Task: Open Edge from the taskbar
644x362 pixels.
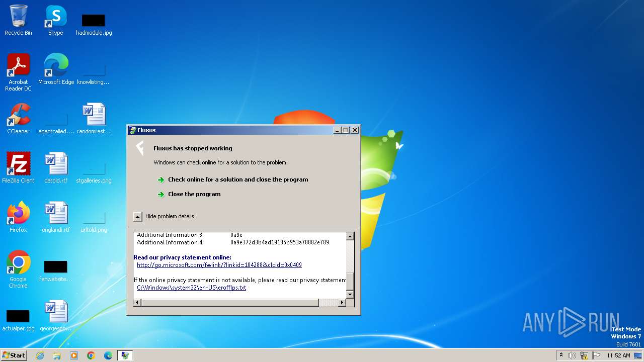Action: 108,355
